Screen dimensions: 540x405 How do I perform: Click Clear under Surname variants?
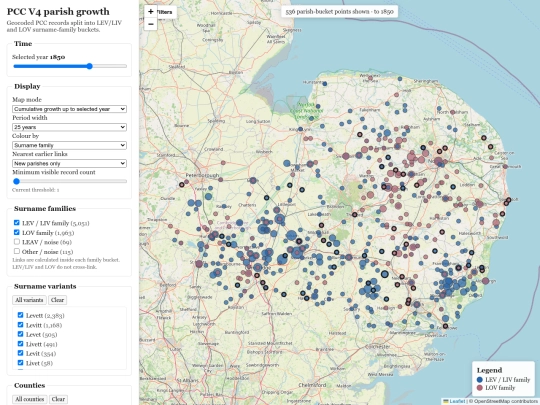(57, 300)
